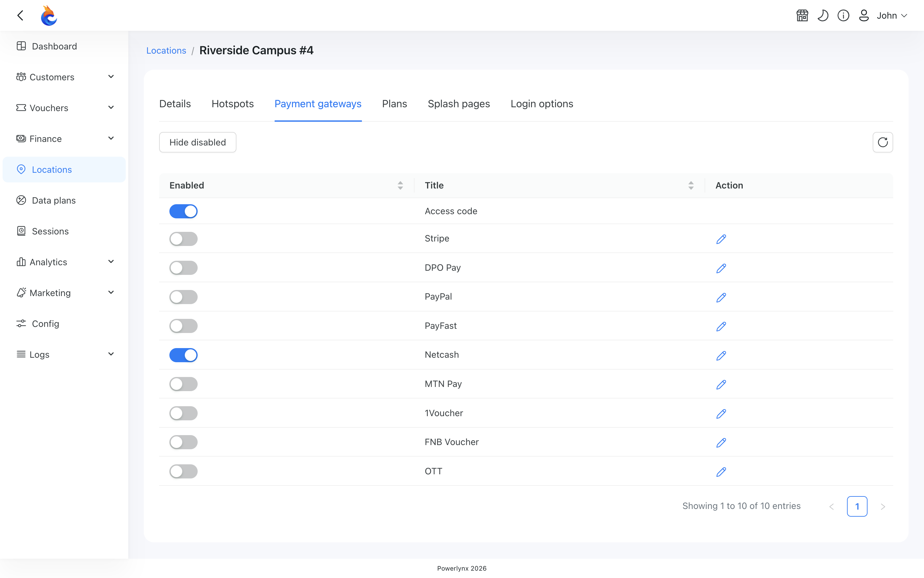The height and width of the screenshot is (578, 924).
Task: Edit the OTT gateway
Action: [x=721, y=472]
